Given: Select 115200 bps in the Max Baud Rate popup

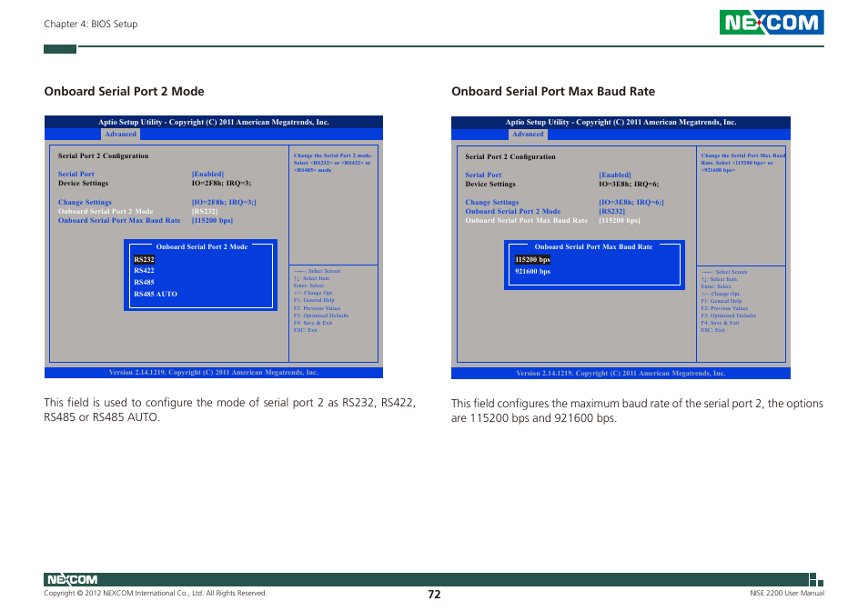Looking at the screenshot, I should (532, 259).
